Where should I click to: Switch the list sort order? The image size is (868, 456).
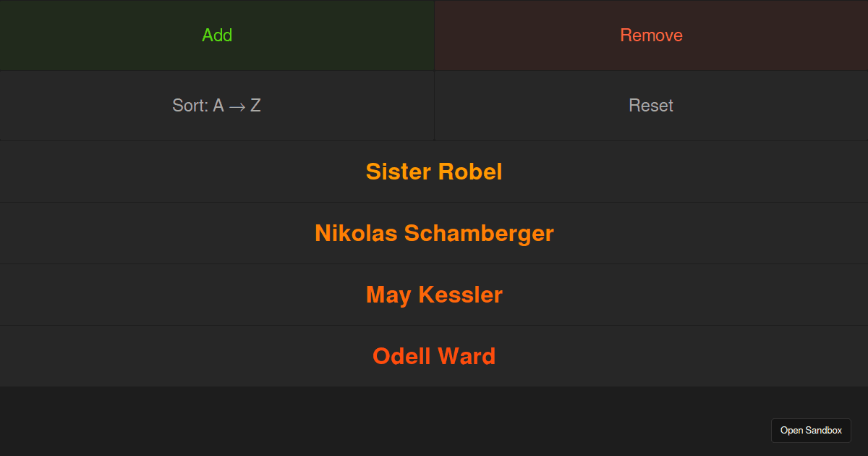point(217,106)
